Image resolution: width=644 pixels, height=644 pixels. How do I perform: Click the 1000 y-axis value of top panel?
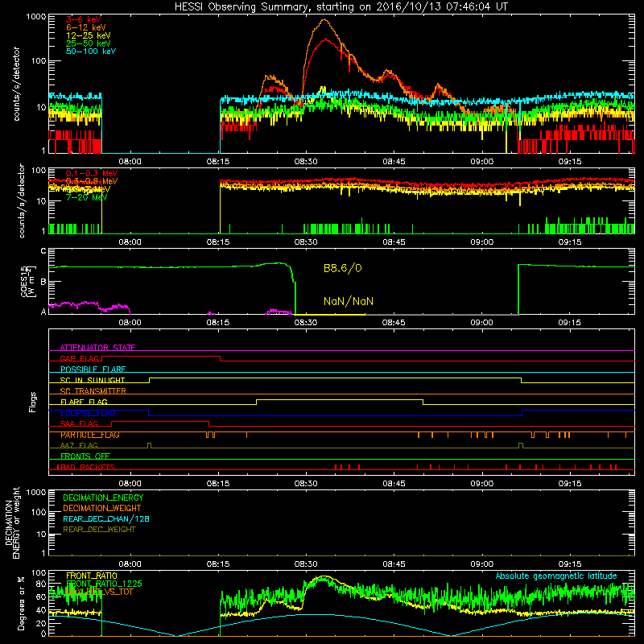click(36, 17)
